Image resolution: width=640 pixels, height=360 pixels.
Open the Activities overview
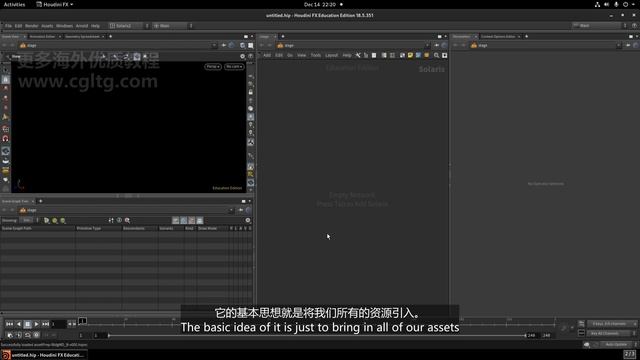(x=14, y=4)
